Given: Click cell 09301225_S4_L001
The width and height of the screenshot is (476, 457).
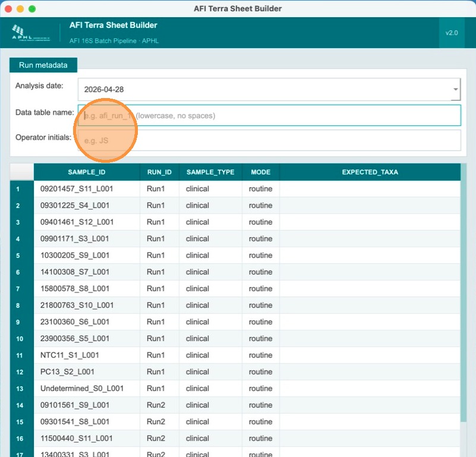Looking at the screenshot, I should click(87, 206).
